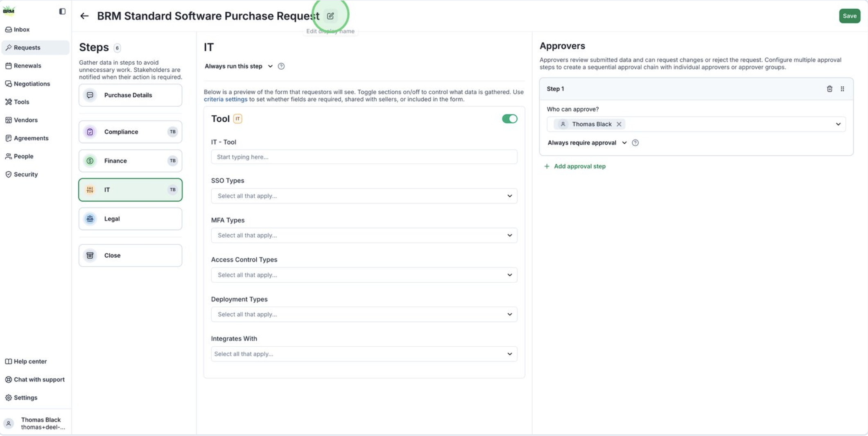The width and height of the screenshot is (868, 436).
Task: Delete approval Step 1 with trash icon
Action: 830,89
